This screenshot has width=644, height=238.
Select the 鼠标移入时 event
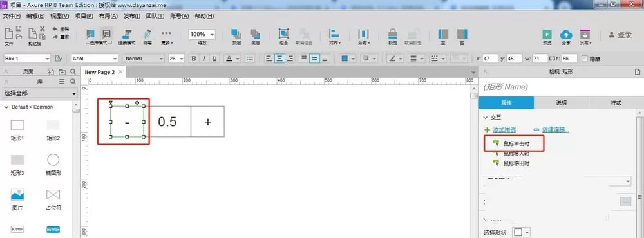coord(516,154)
